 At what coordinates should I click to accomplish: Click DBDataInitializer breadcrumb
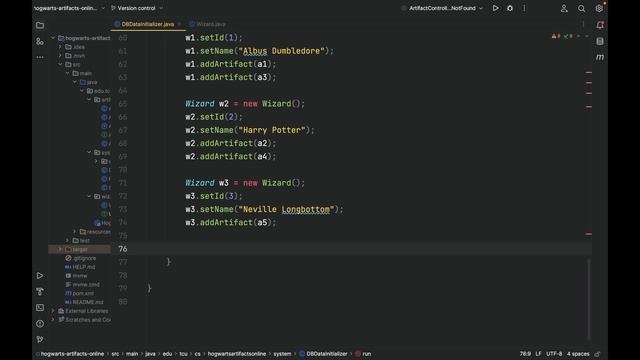(x=323, y=354)
